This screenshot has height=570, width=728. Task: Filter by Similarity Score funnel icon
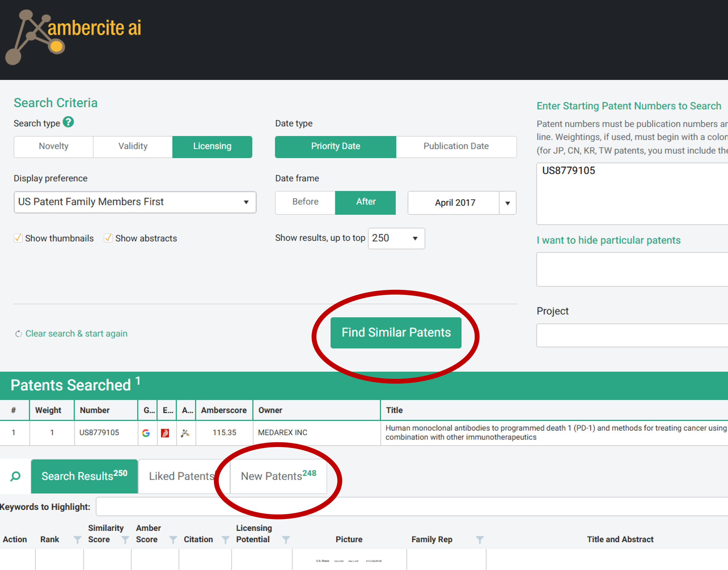click(125, 540)
